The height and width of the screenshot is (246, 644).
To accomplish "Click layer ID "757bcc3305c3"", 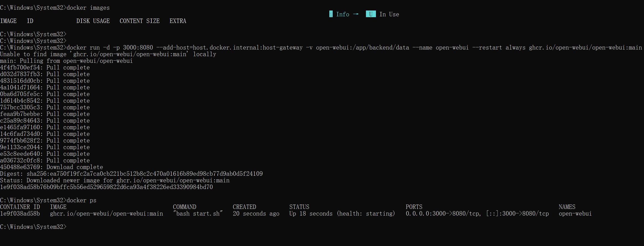I will (x=20, y=107).
